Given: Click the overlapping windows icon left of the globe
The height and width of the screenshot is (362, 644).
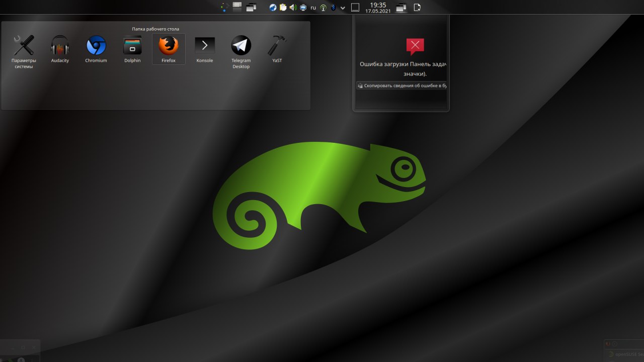Looking at the screenshot, I should point(251,8).
